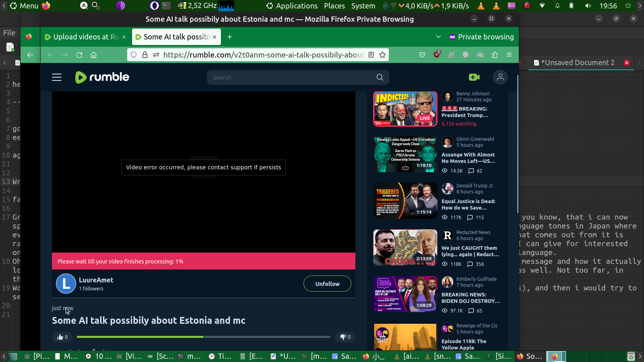Screen dimensions: 644x362
Task: Open the BREAKING NEWS: BIDEN DOJ video title
Action: pyautogui.click(x=471, y=298)
